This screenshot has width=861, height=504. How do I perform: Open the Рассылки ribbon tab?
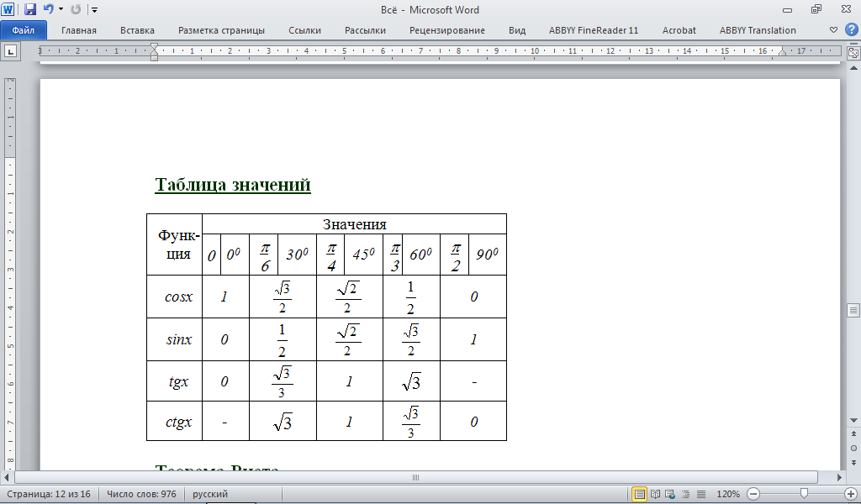pyautogui.click(x=365, y=30)
